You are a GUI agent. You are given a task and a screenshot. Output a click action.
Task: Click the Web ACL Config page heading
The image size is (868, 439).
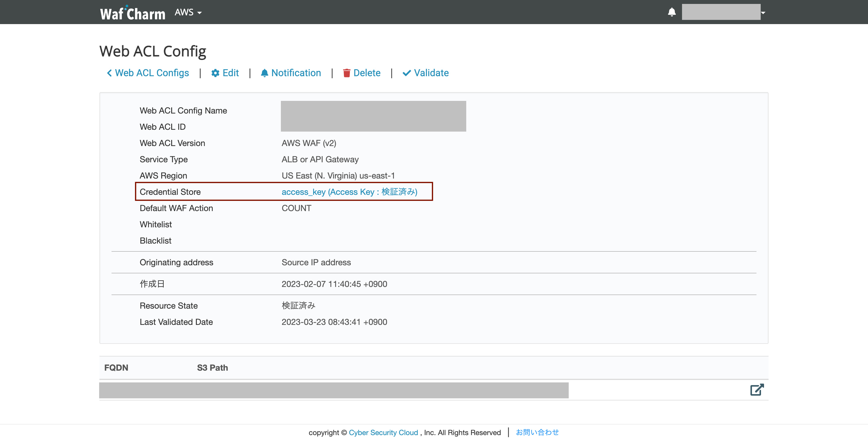pyautogui.click(x=153, y=51)
